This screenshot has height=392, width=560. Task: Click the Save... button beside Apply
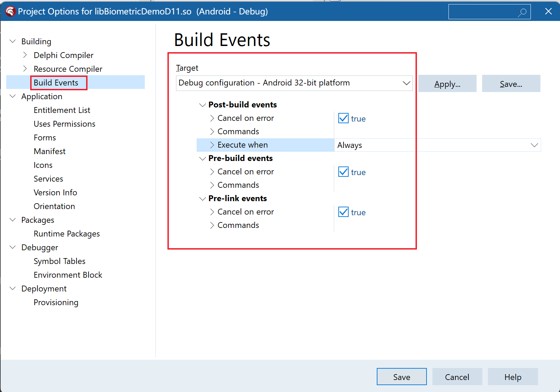(x=511, y=83)
